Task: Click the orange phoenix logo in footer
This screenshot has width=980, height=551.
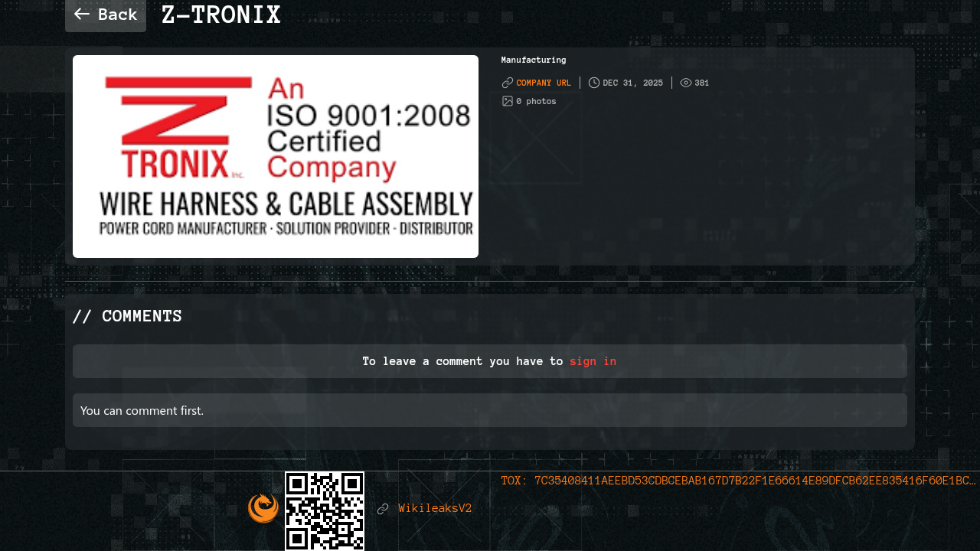Action: tap(263, 508)
